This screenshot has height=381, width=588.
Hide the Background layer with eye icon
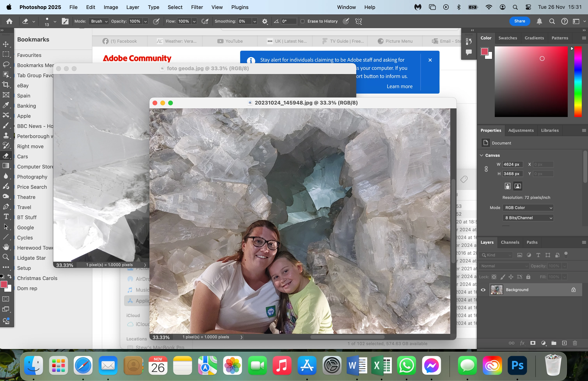pos(483,290)
